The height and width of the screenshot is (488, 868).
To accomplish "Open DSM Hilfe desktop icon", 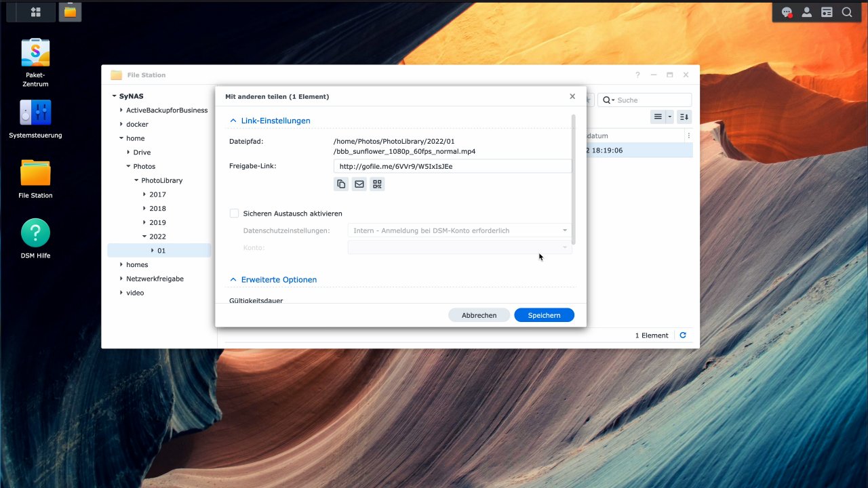I will click(x=35, y=239).
